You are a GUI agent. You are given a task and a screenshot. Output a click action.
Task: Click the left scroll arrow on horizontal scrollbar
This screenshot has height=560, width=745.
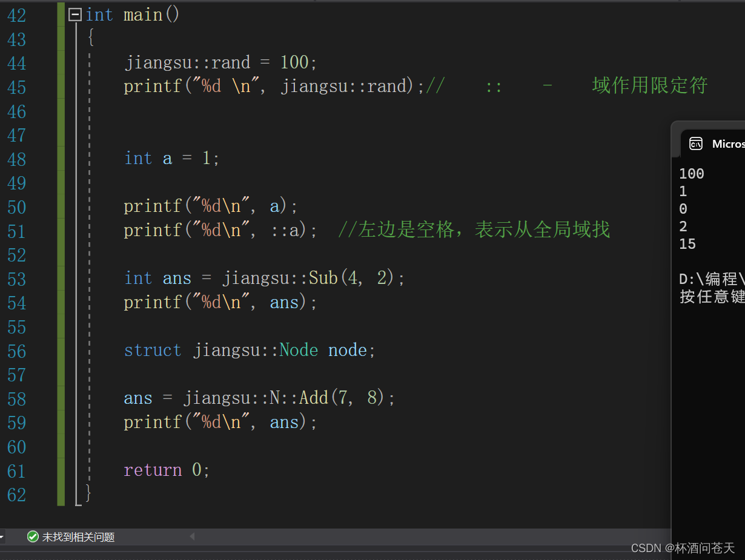tap(191, 536)
